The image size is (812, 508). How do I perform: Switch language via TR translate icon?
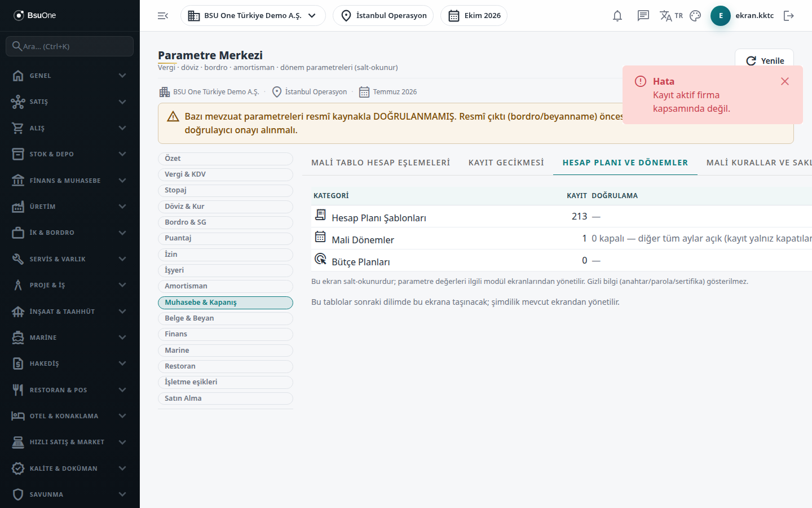671,16
